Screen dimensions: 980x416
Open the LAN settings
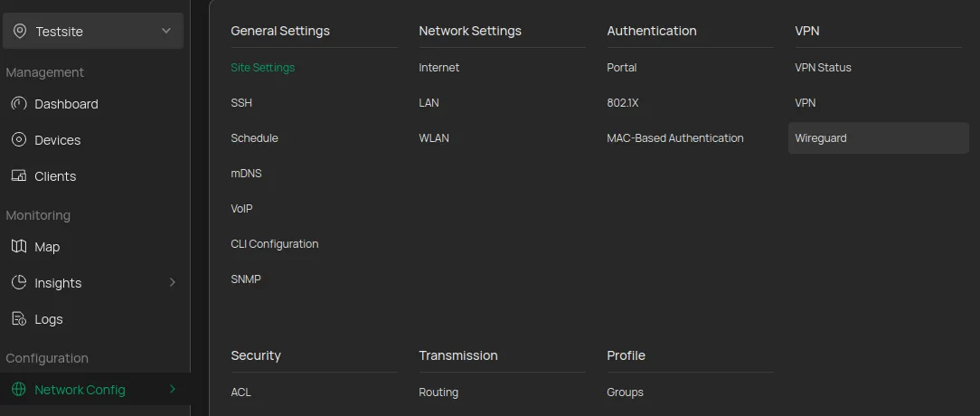coord(429,102)
